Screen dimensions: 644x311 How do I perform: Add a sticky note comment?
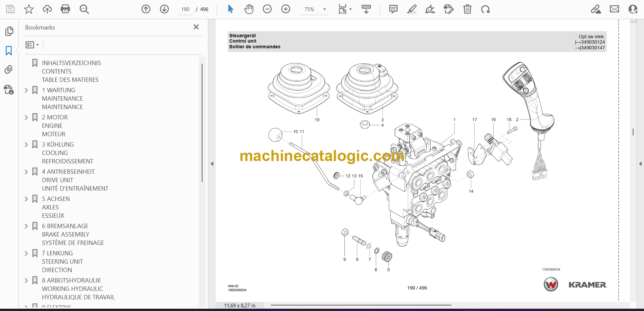pos(393,9)
